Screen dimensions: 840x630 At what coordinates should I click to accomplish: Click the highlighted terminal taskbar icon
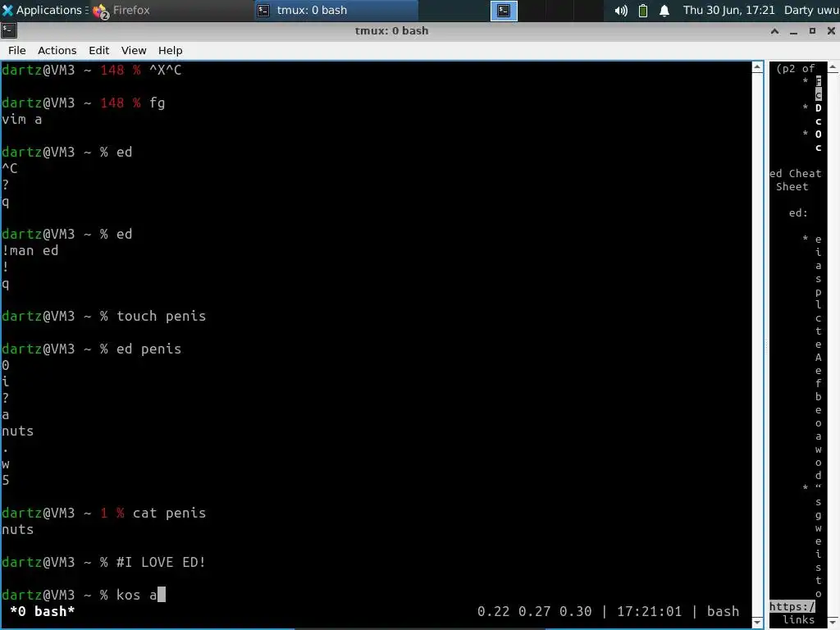tap(504, 10)
